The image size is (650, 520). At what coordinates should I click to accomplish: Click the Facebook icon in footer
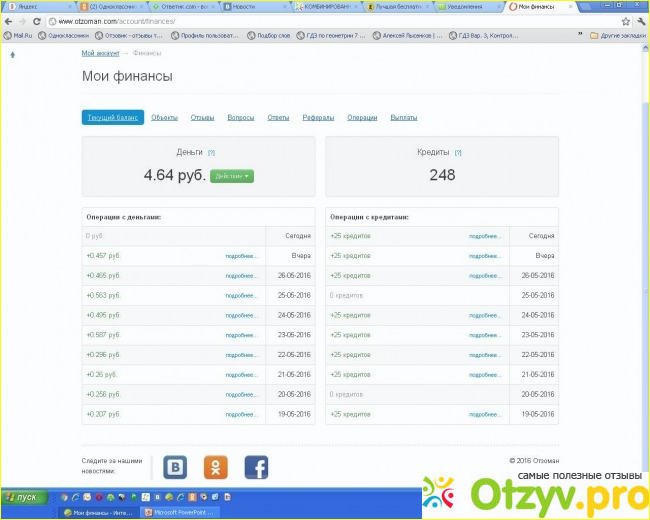tap(256, 467)
